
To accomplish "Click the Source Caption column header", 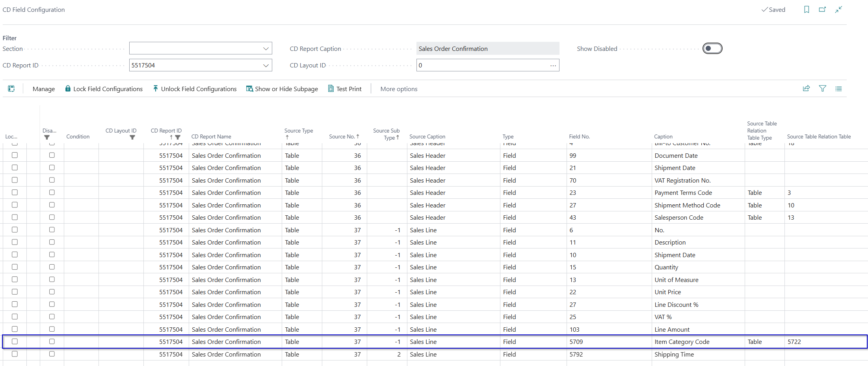I will (x=427, y=136).
